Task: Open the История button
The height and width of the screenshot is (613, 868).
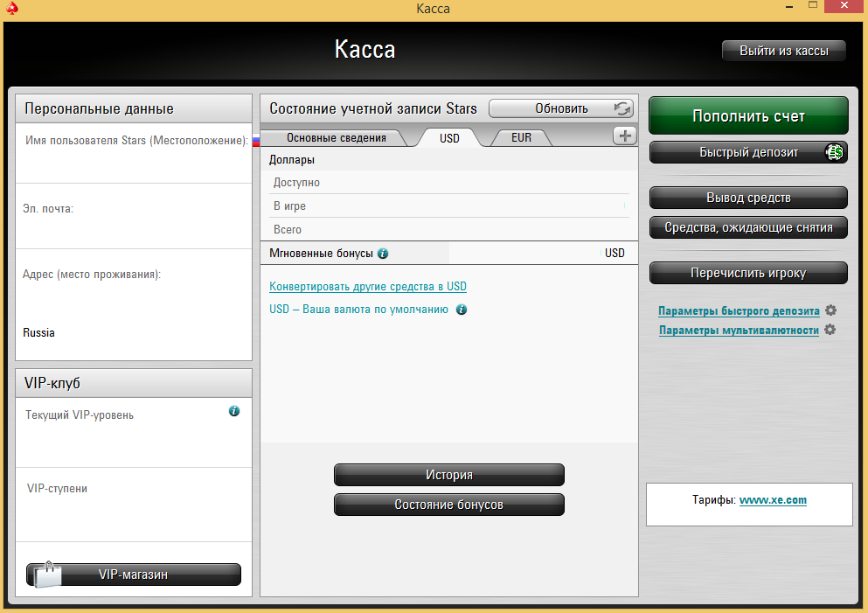Action: (x=448, y=475)
